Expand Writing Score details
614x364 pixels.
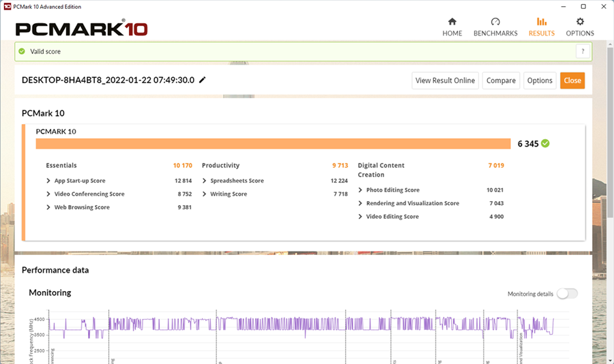point(205,194)
